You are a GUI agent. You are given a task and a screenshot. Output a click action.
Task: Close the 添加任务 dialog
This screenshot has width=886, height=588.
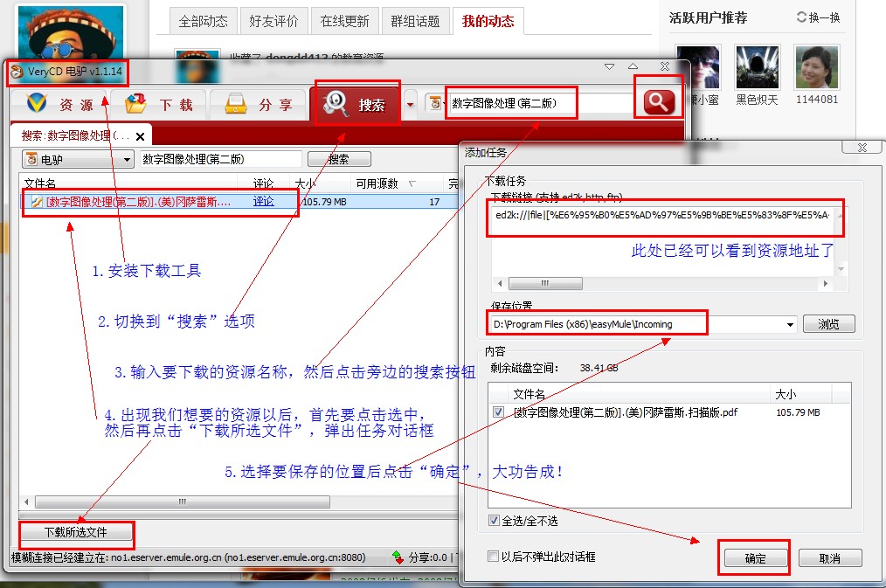pyautogui.click(x=862, y=148)
